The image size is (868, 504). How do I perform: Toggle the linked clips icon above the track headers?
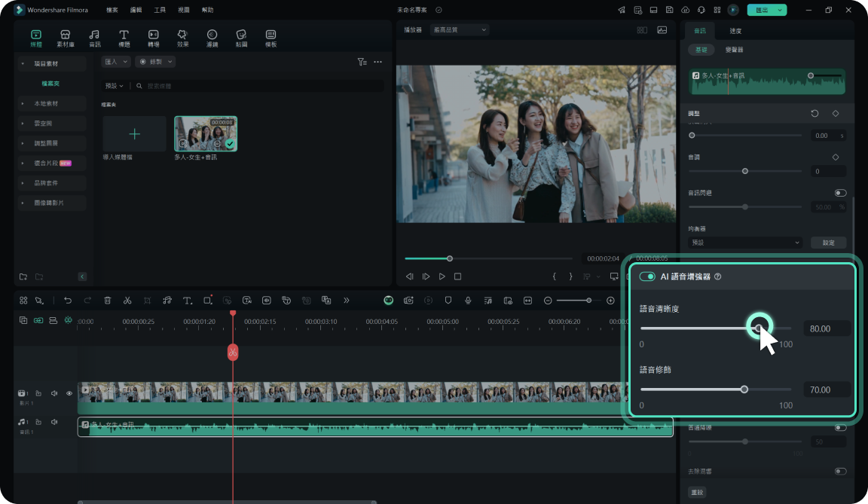[x=38, y=320]
